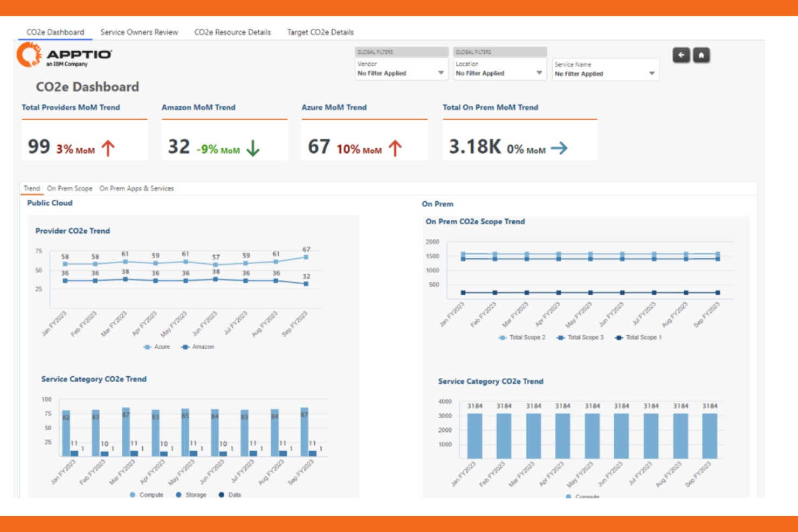Screen dimensions: 798x532
Task: Click the 0% MoM text
Action: coord(526,149)
